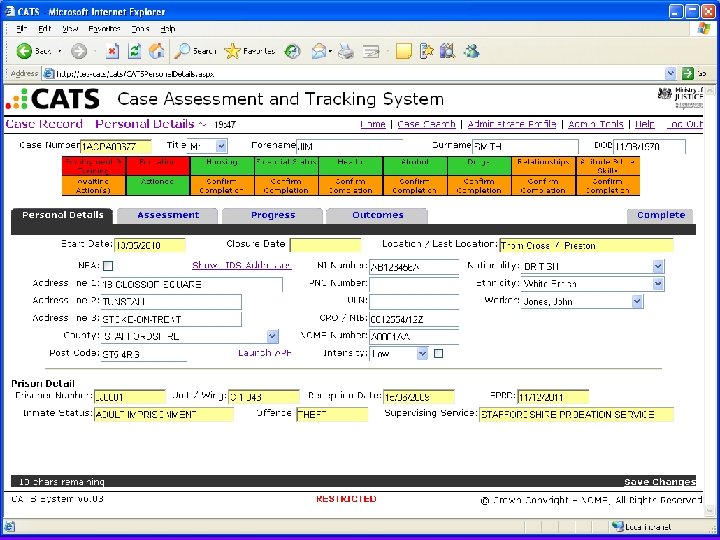Go to browser Home icon
The image size is (720, 540).
156,50
